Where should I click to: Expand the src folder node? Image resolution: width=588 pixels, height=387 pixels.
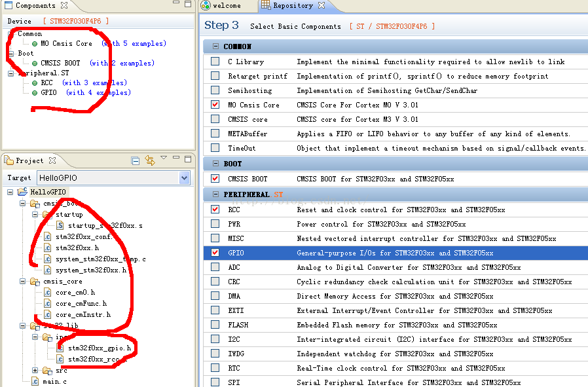tap(35, 371)
